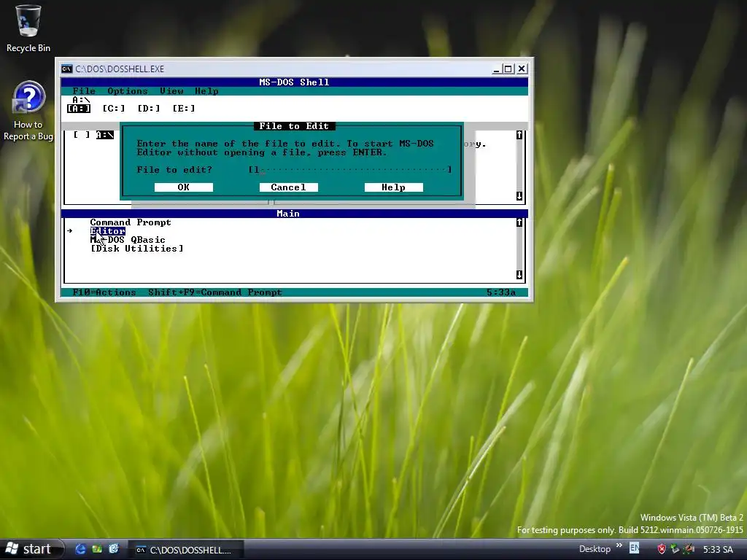Open the Start menu
Image resolution: width=747 pixels, height=560 pixels.
click(31, 549)
